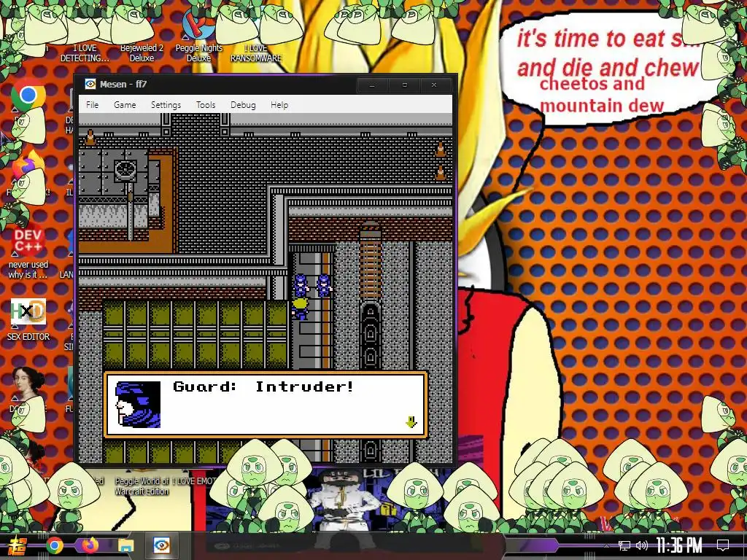Open the Help menu in Mesen
The height and width of the screenshot is (560, 747).
click(x=279, y=105)
